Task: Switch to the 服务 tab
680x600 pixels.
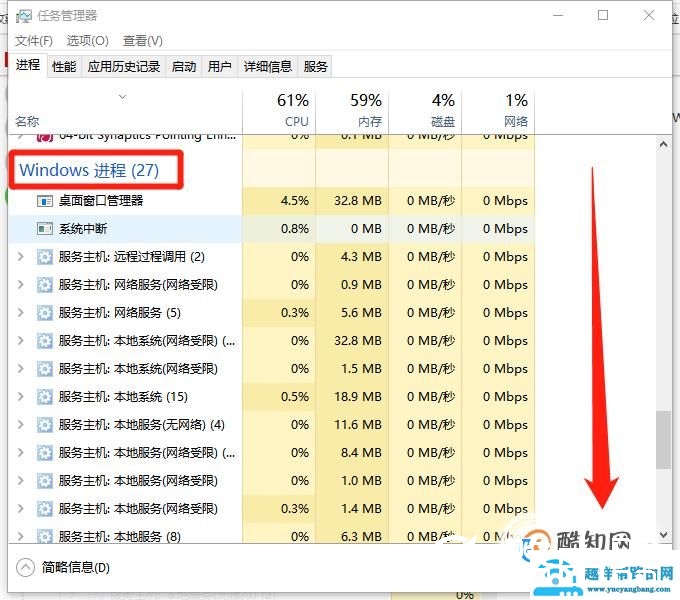Action: tap(315, 67)
